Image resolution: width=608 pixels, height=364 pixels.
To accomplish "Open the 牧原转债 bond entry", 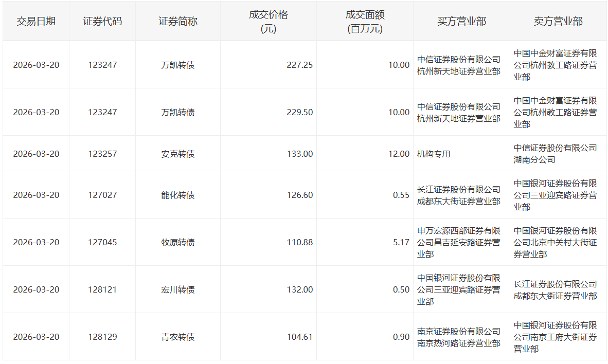I will pyautogui.click(x=178, y=242).
